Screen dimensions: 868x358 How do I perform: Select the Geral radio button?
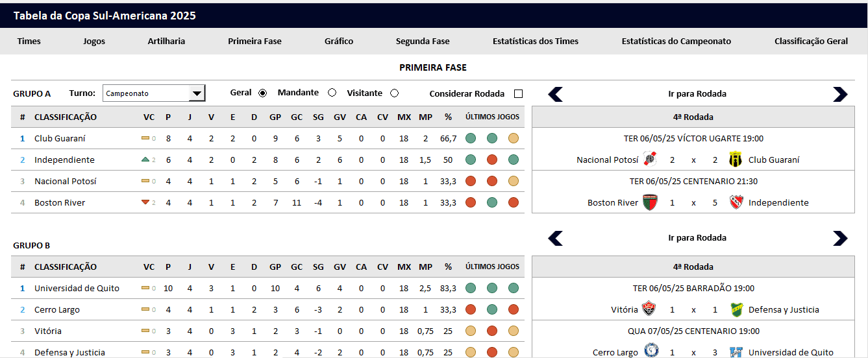coord(263,93)
